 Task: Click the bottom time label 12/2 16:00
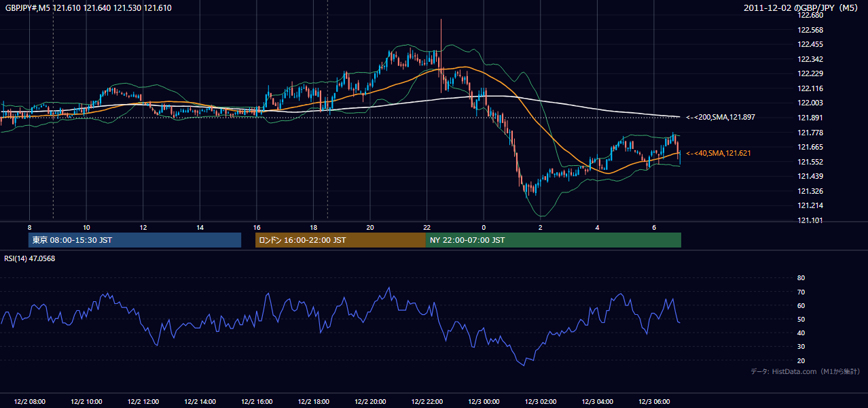[x=256, y=401]
